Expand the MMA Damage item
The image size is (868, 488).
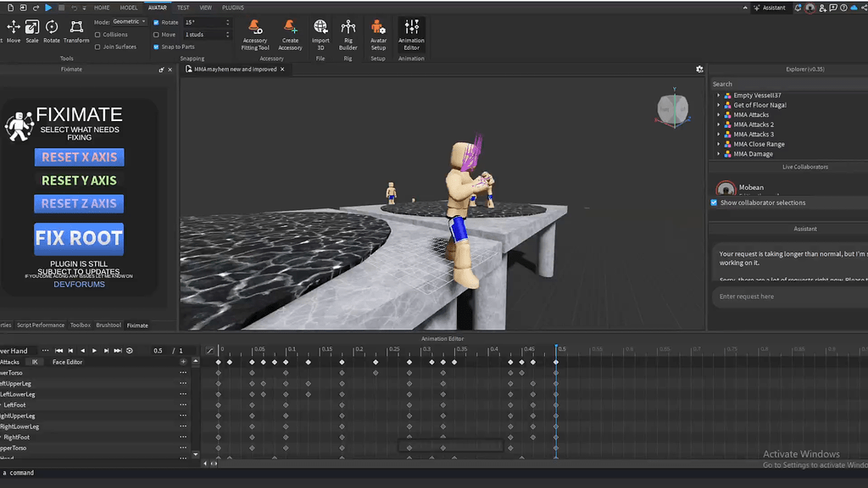[x=719, y=154]
